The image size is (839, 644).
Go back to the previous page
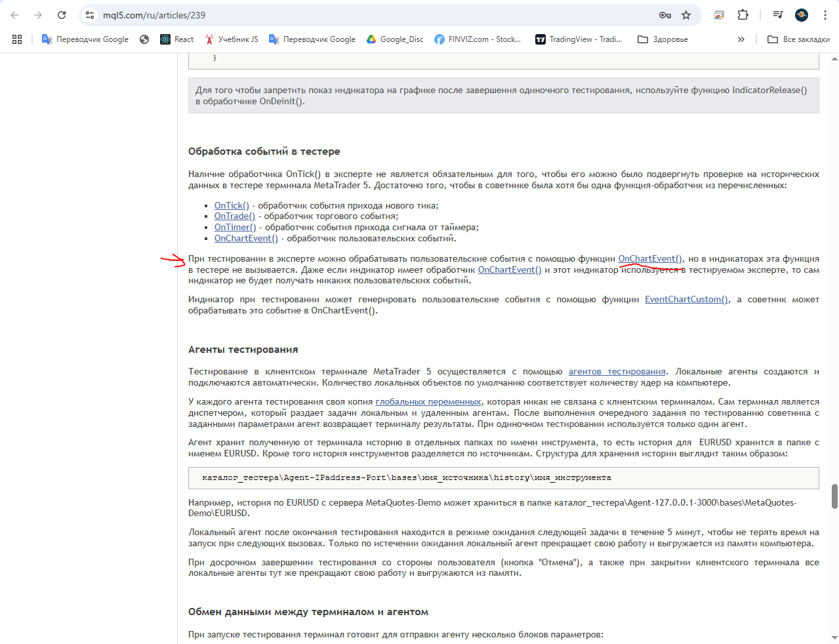tap(14, 15)
